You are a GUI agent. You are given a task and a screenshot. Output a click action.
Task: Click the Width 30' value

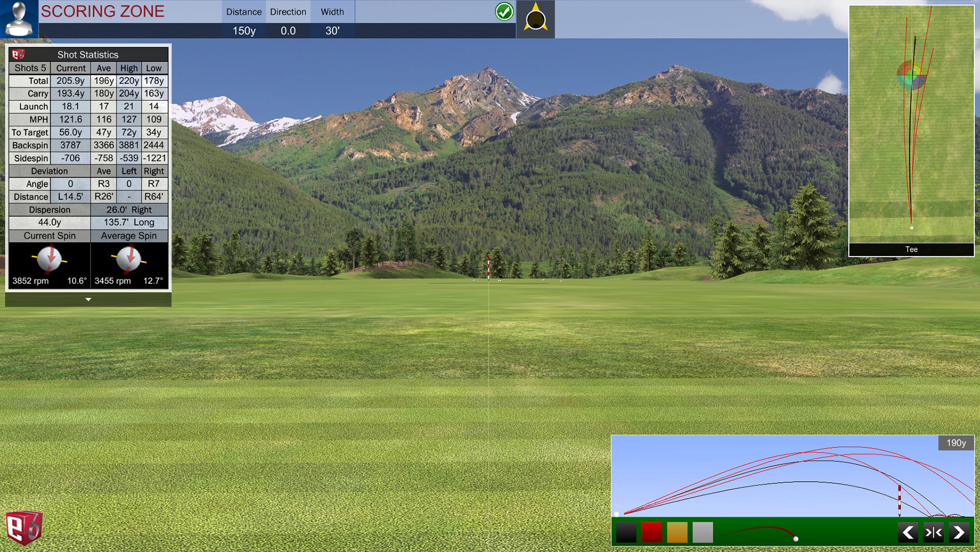coord(333,31)
